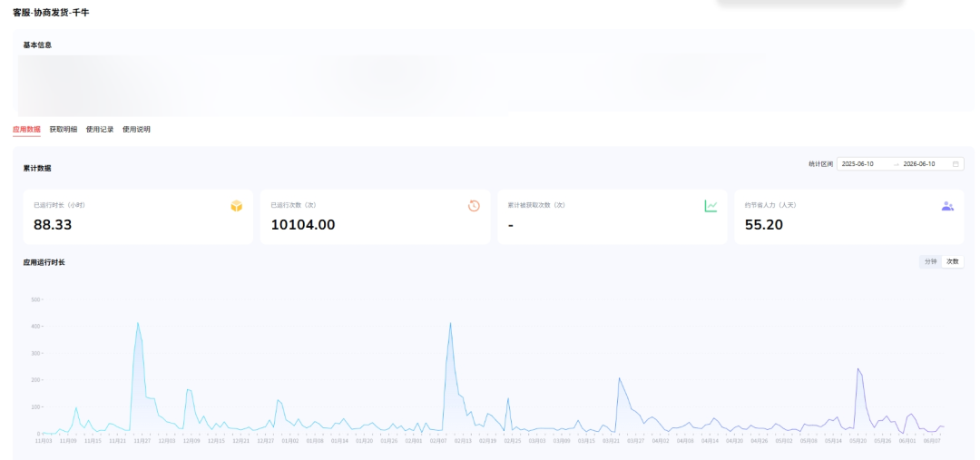Go to the 使用说明 tab
This screenshot has height=460, width=980.
tap(136, 130)
